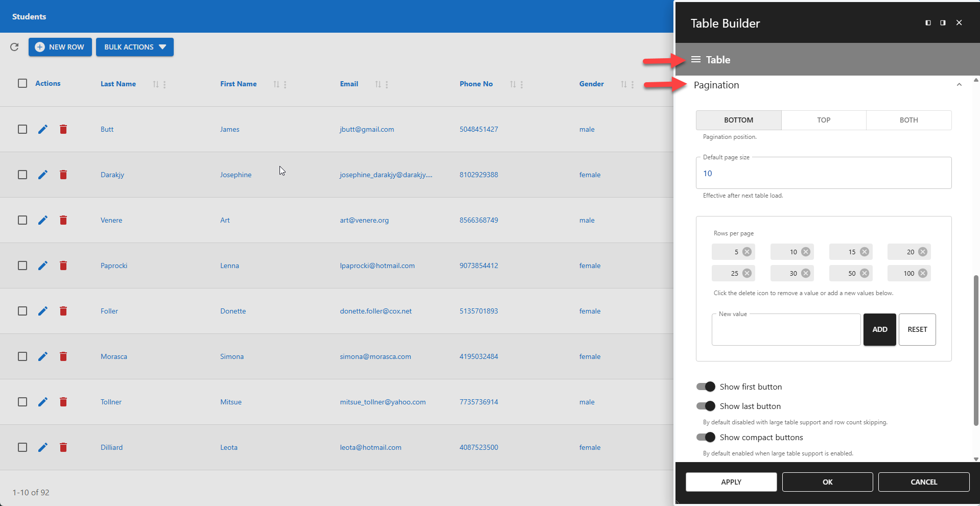This screenshot has height=506, width=980.
Task: Expand the Table section header
Action: pyautogui.click(x=717, y=59)
